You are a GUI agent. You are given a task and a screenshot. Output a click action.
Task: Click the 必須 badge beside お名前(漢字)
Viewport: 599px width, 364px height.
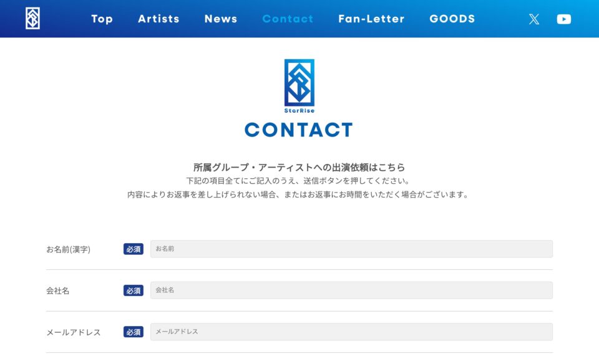pyautogui.click(x=134, y=249)
